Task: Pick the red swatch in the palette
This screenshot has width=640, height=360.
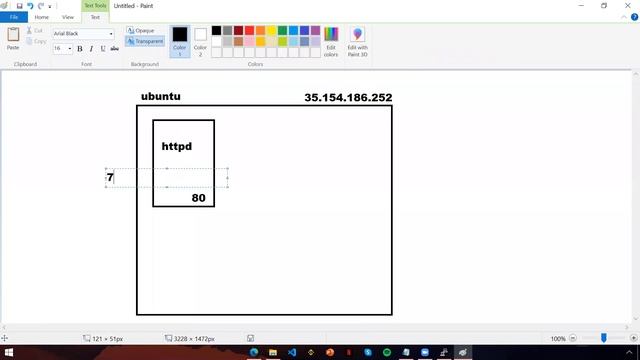Action: coord(249,30)
